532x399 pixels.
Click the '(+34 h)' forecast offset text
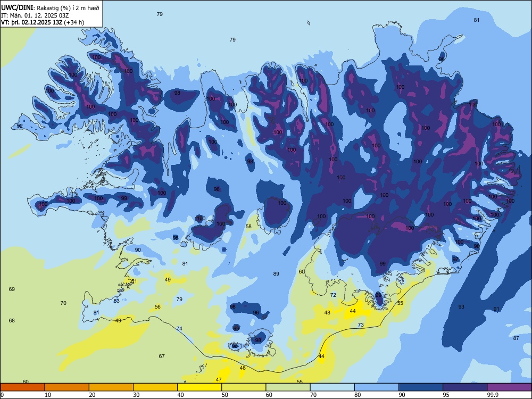click(x=74, y=22)
